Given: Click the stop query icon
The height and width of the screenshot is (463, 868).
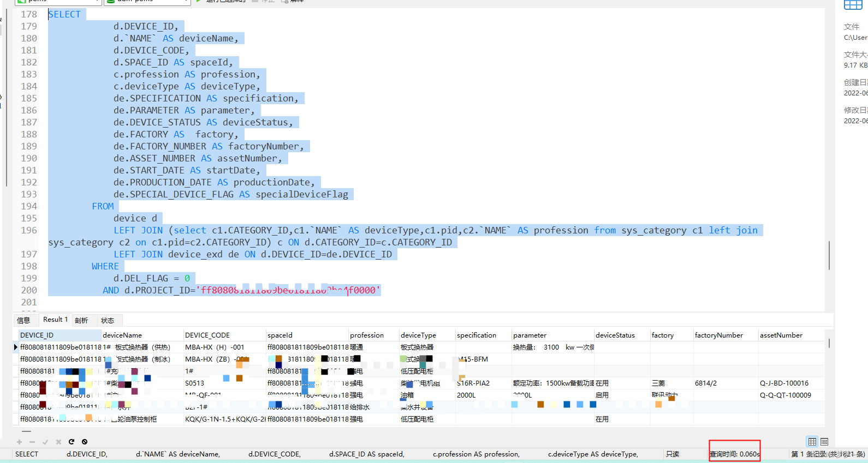Looking at the screenshot, I should (85, 442).
